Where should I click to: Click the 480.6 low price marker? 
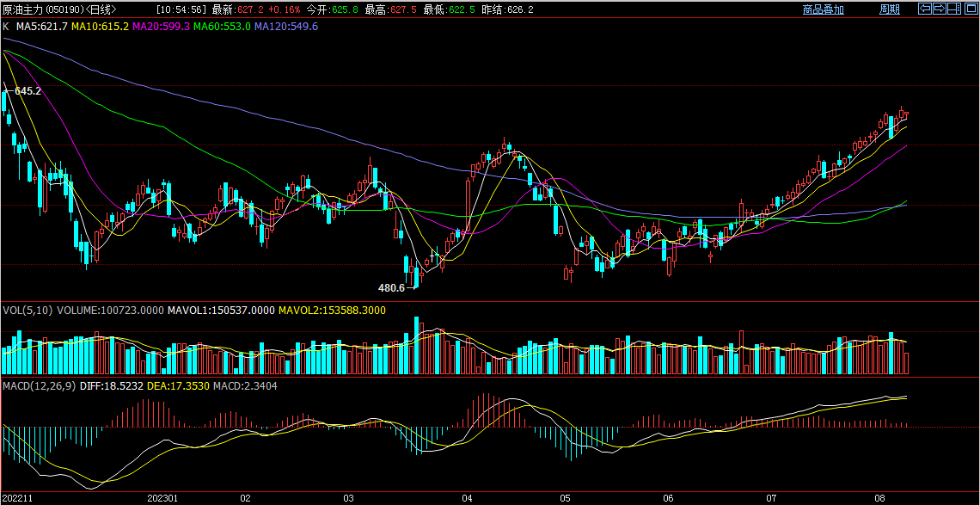pos(391,287)
